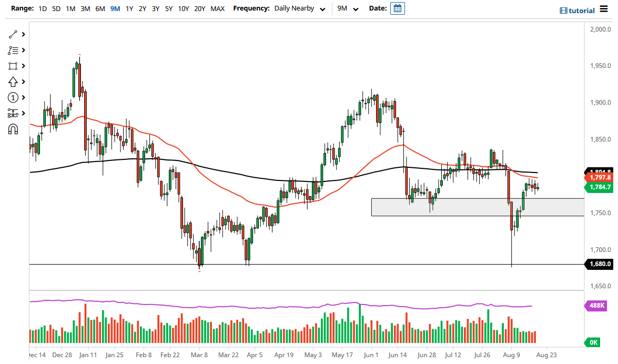
Task: Click the 1,900.0 price axis label
Action: point(600,103)
